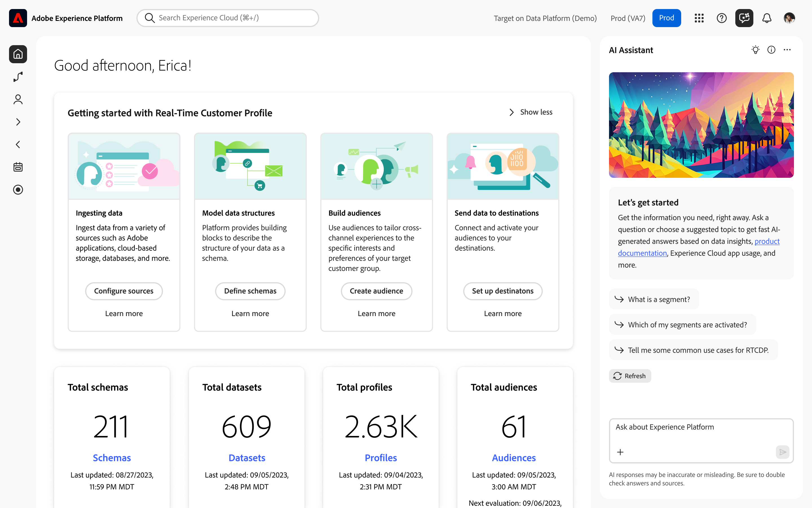Viewport: 812px width, 508px height.
Task: Click the Refresh suggestions button
Action: [x=630, y=376]
